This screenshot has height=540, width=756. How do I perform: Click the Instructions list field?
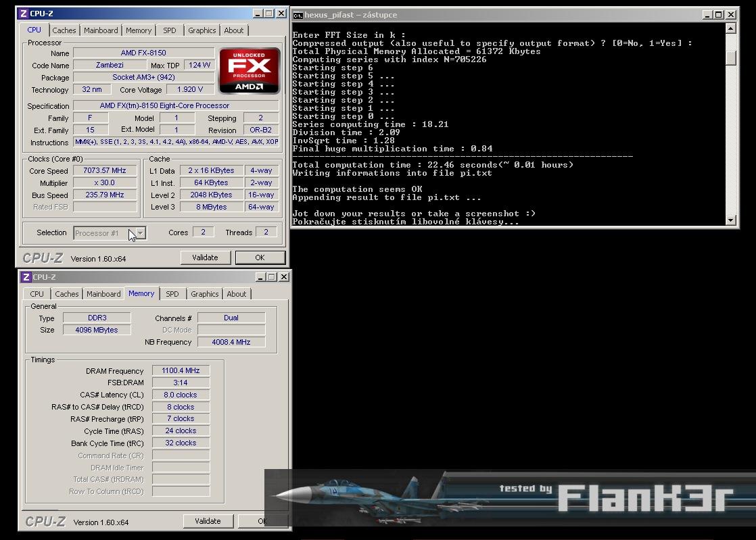point(176,142)
